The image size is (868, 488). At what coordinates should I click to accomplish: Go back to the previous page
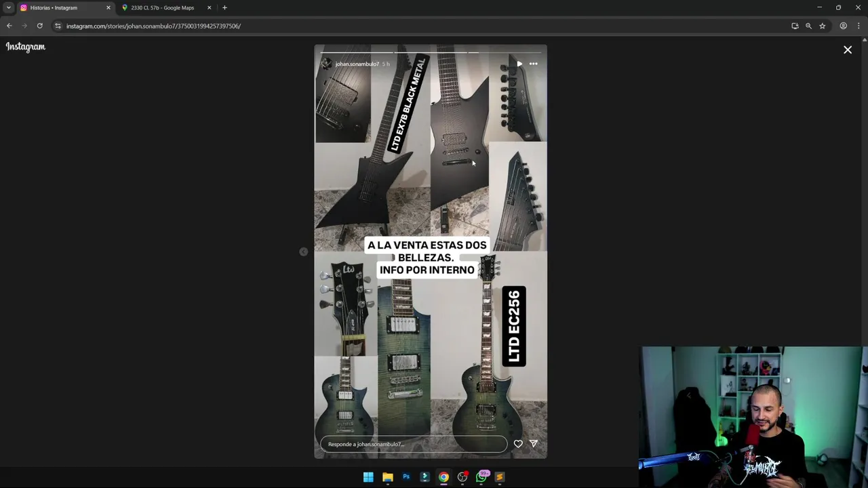(9, 26)
